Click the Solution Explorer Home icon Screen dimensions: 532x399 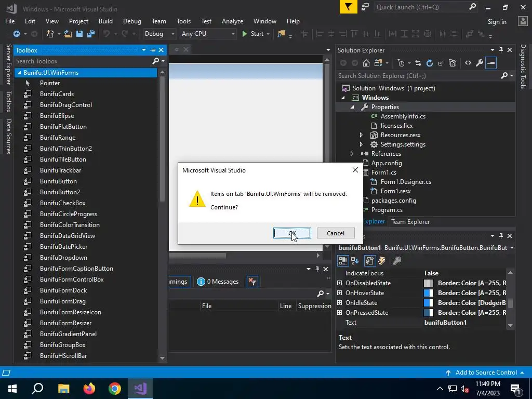[366, 63]
